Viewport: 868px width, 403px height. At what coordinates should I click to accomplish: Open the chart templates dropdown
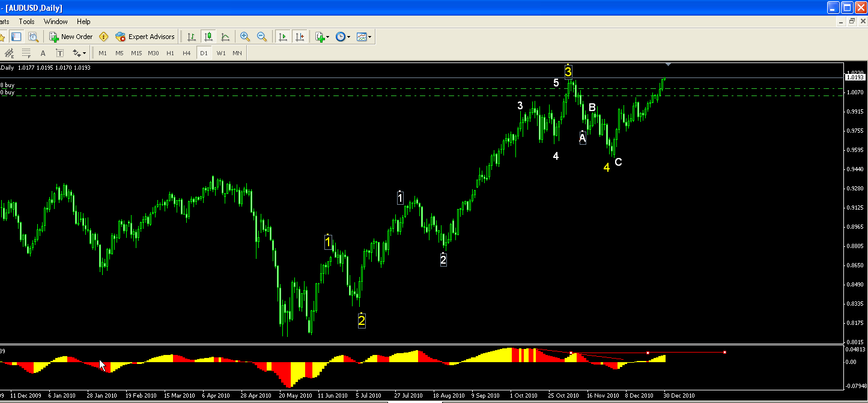(x=363, y=37)
